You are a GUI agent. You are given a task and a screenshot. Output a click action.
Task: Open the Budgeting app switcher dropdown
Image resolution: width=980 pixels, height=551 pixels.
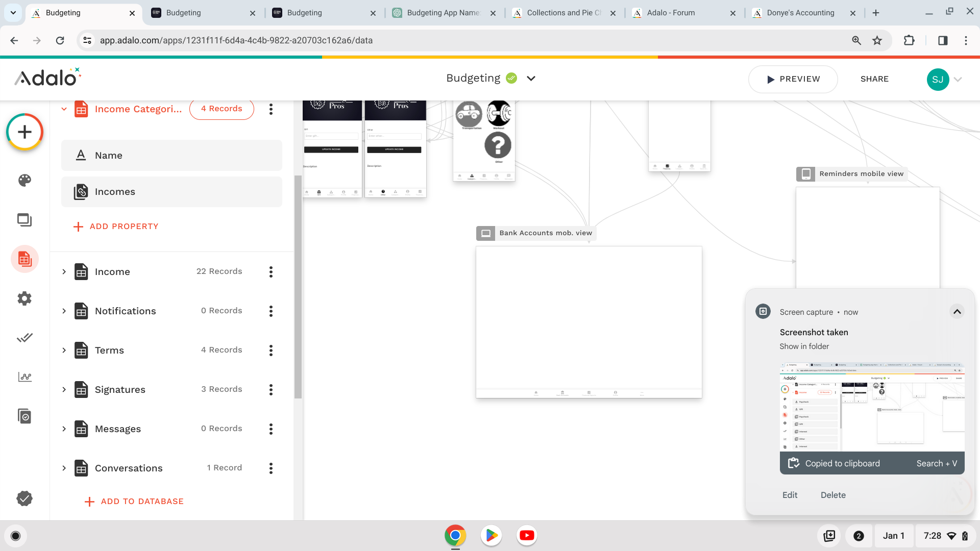pyautogui.click(x=531, y=79)
